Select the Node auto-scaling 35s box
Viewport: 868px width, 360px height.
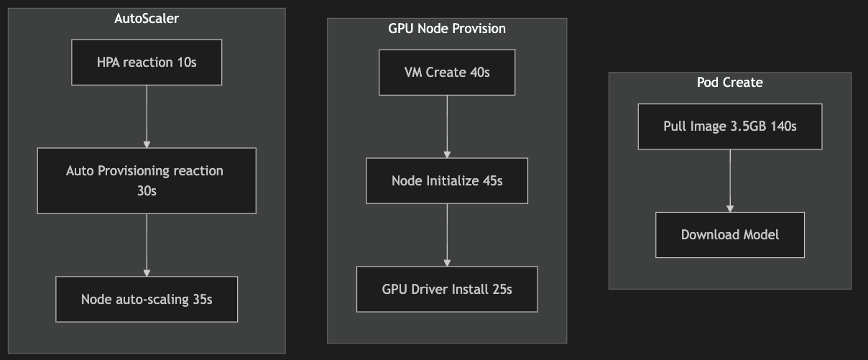pyautogui.click(x=147, y=299)
